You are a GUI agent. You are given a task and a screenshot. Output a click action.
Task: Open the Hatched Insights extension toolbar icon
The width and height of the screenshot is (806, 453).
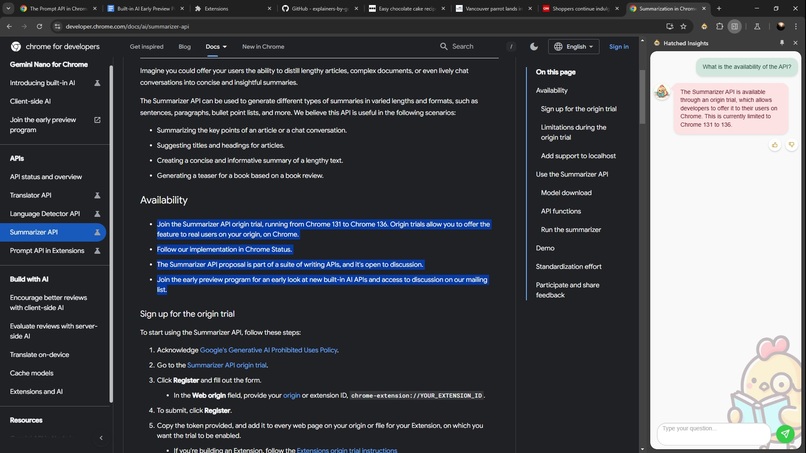click(704, 26)
